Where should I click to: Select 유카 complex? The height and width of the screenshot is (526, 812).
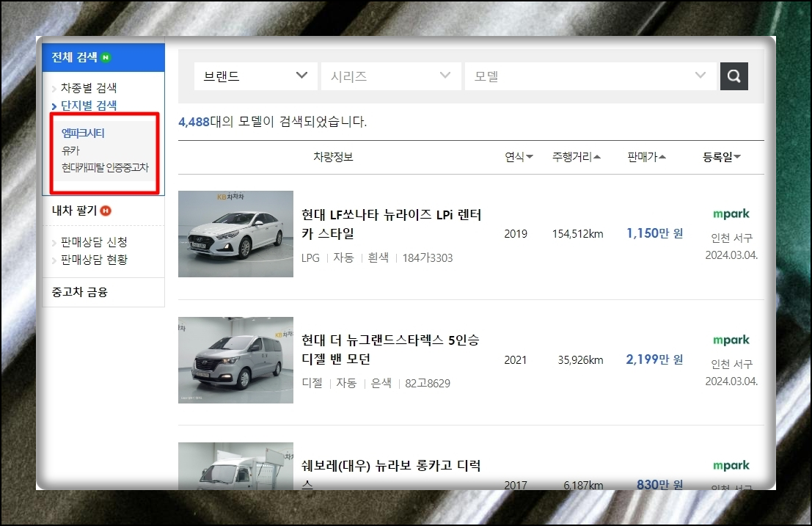[71, 150]
